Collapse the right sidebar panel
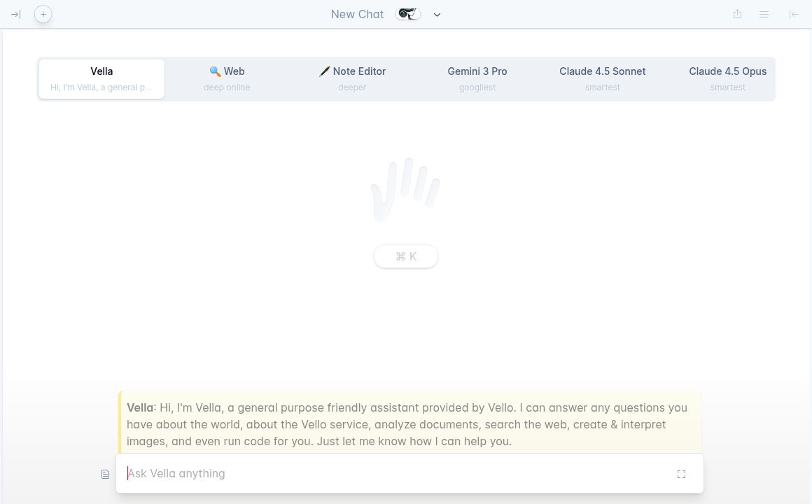The image size is (812, 504). tap(794, 14)
